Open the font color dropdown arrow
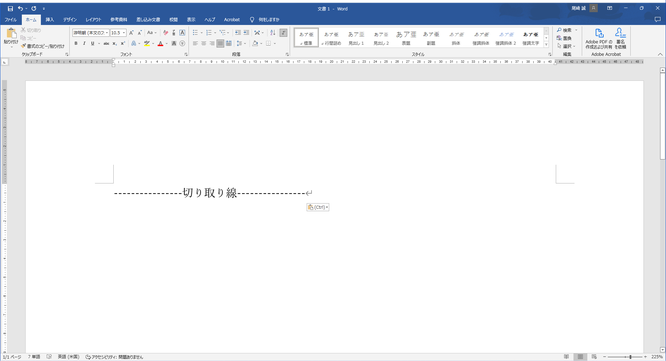The height and width of the screenshot is (361, 666). tap(166, 43)
